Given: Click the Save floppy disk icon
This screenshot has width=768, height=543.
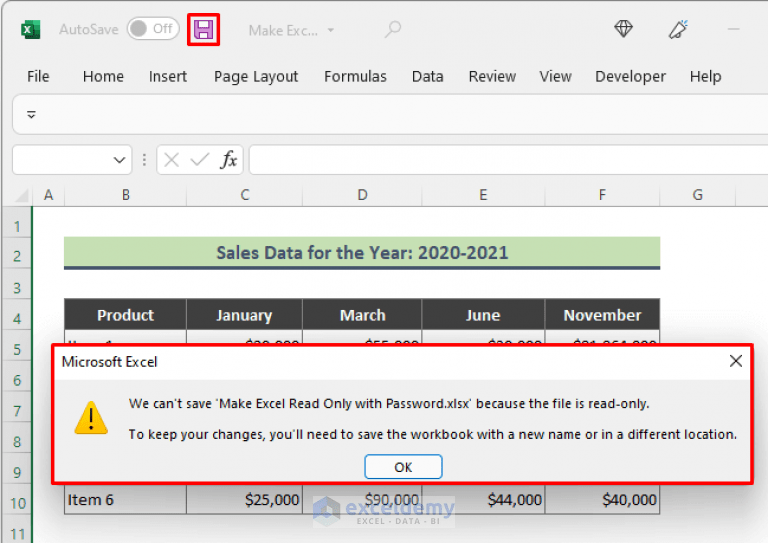Looking at the screenshot, I should [x=203, y=30].
